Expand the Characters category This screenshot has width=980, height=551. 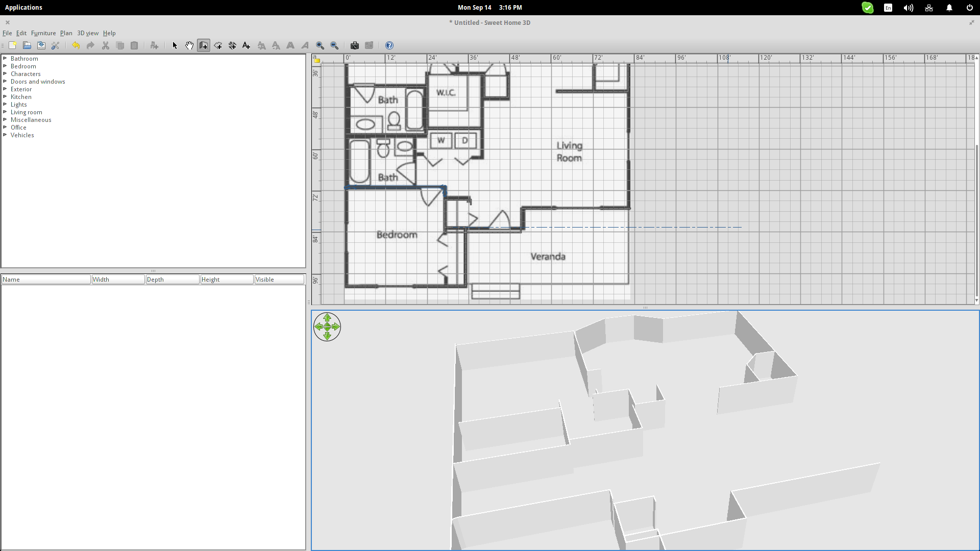click(x=5, y=73)
